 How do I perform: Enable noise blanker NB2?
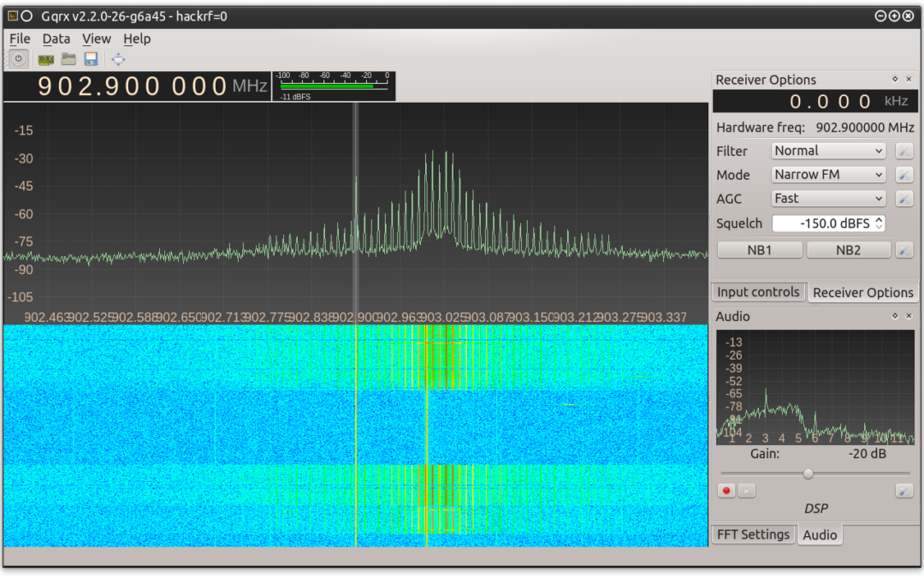[848, 249]
